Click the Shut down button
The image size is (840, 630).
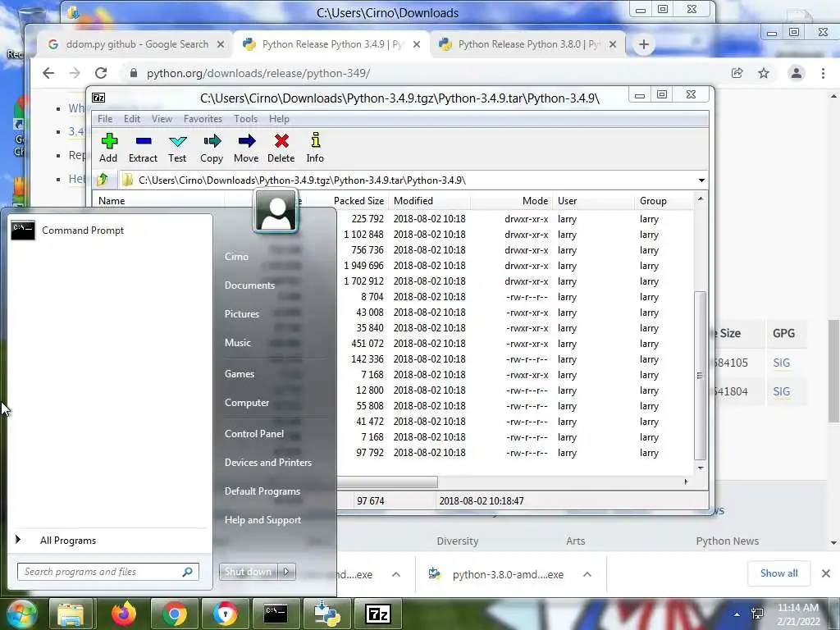click(248, 572)
